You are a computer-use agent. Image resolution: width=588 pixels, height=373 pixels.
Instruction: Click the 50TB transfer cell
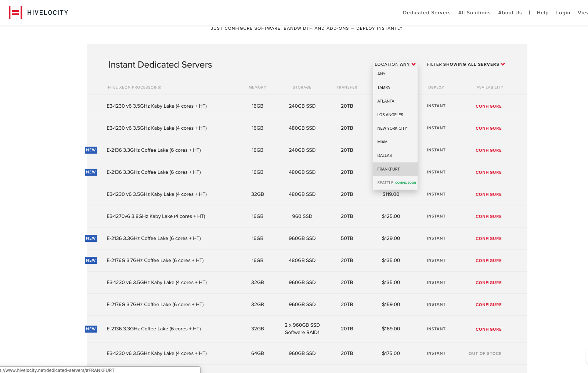[x=347, y=238]
